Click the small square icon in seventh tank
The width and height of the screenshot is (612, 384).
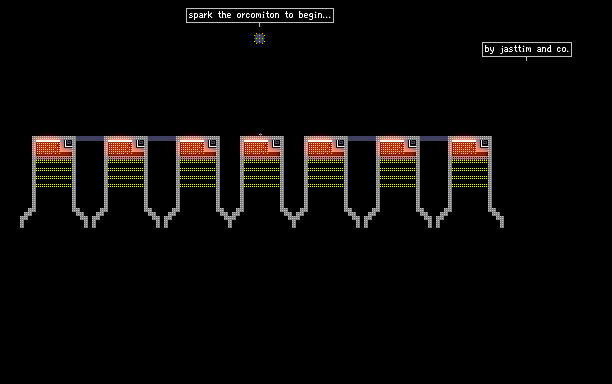484,143
